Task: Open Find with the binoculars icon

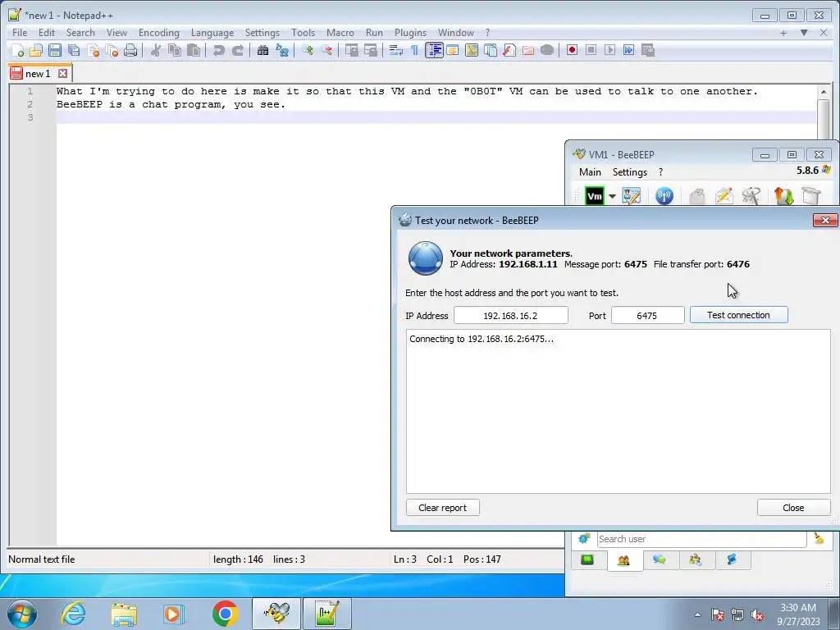Action: [262, 50]
